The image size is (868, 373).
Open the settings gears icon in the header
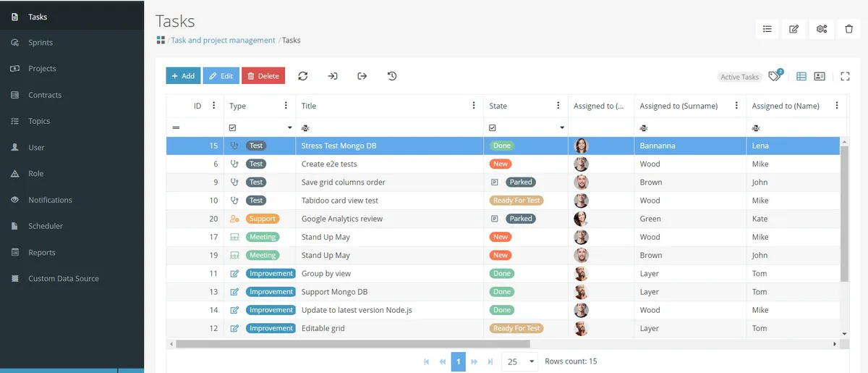[x=822, y=29]
